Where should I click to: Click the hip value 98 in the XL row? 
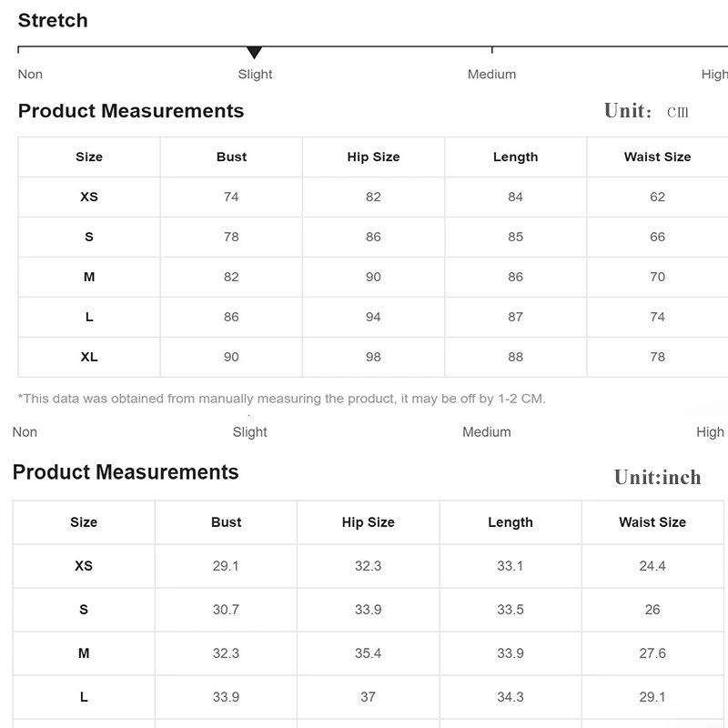point(373,358)
